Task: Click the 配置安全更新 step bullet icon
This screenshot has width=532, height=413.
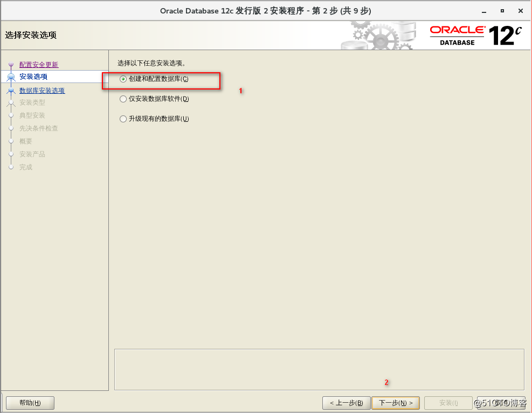Action: tap(11, 64)
